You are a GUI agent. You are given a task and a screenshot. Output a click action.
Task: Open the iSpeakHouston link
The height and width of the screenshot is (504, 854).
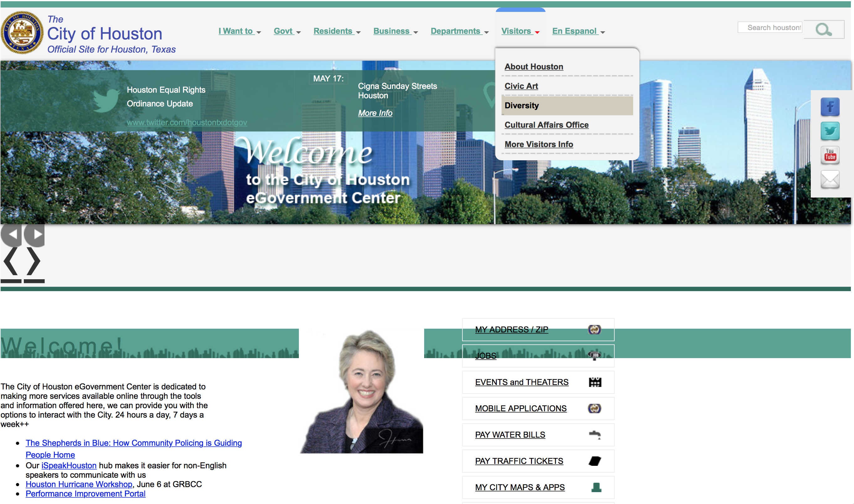click(69, 465)
